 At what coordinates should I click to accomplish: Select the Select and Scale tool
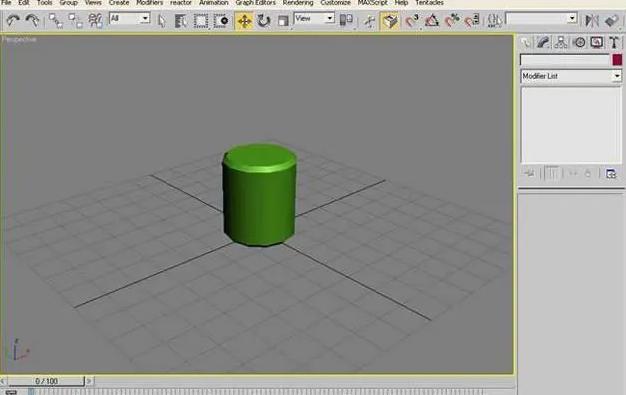(283, 21)
